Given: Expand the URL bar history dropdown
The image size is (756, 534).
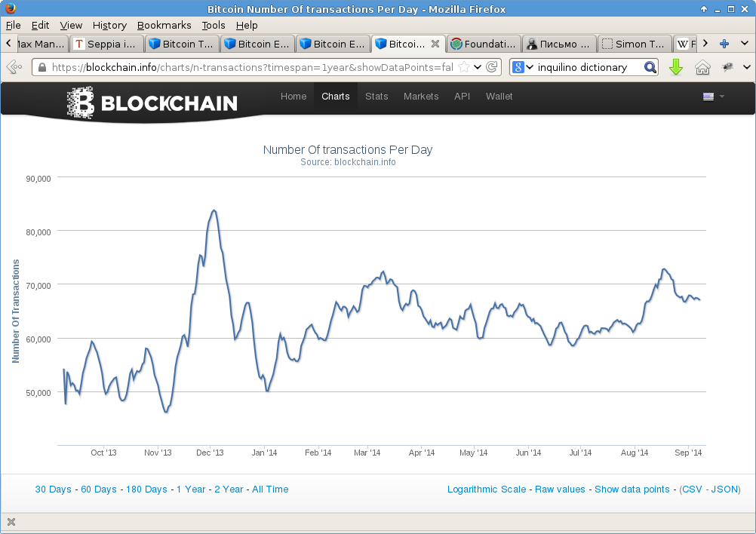Looking at the screenshot, I should (x=478, y=67).
